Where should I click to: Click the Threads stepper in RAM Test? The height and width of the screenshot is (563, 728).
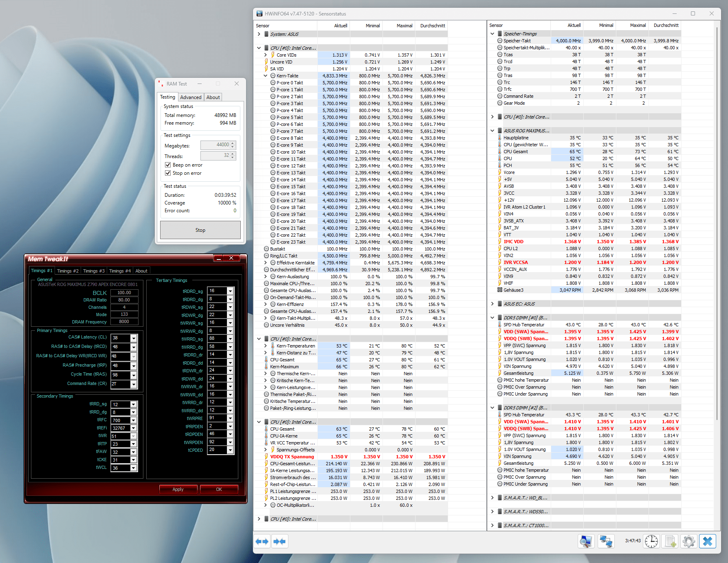pos(233,156)
